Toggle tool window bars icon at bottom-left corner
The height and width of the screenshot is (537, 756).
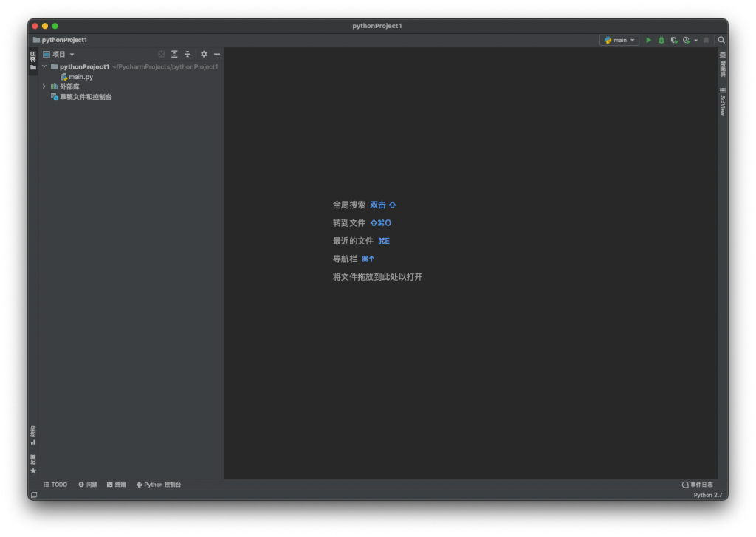pos(34,495)
